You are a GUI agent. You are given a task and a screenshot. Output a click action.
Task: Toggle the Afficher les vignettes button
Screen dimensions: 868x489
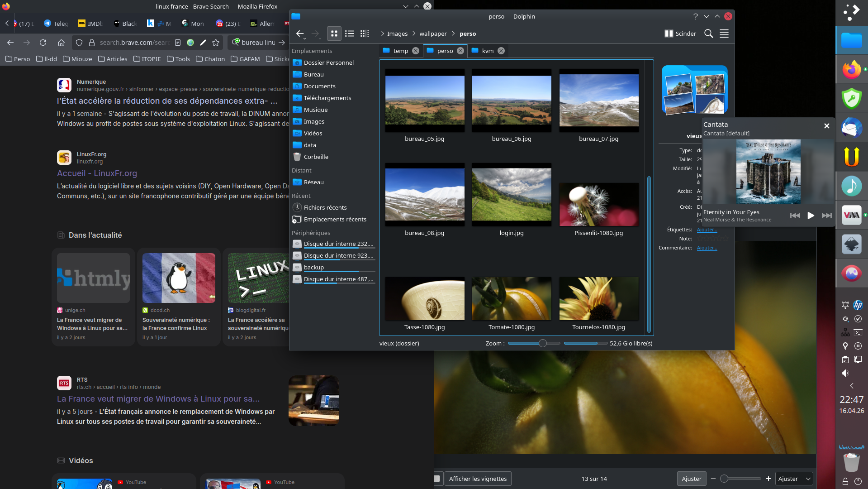tap(478, 479)
